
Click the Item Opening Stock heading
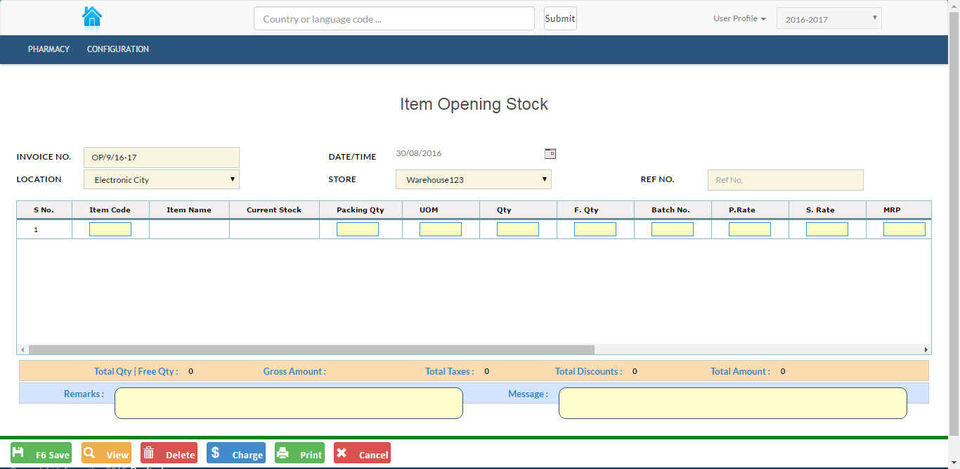(x=474, y=104)
